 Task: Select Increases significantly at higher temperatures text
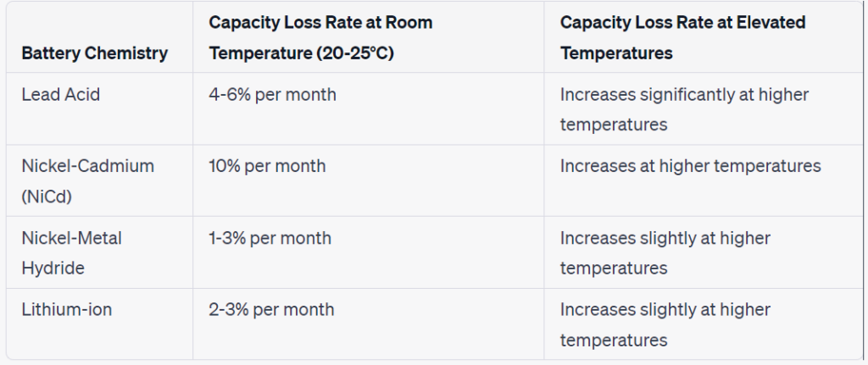pos(684,109)
